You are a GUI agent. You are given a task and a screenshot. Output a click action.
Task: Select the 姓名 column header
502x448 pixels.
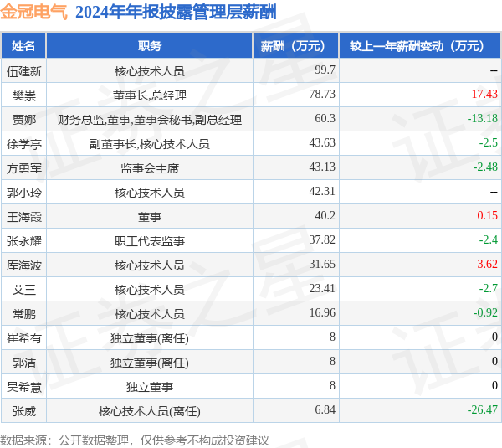(x=23, y=46)
